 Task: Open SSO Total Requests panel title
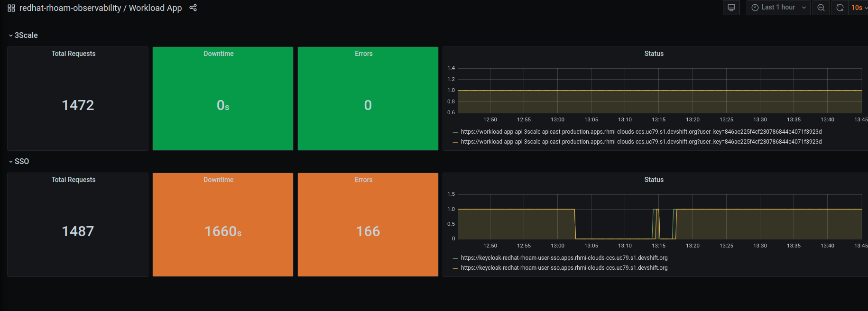(74, 180)
